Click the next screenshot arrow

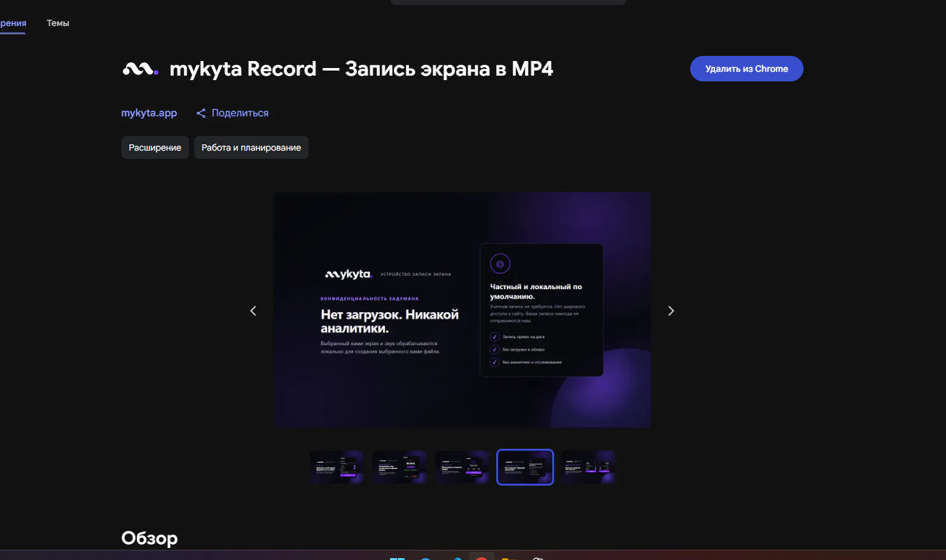point(671,311)
